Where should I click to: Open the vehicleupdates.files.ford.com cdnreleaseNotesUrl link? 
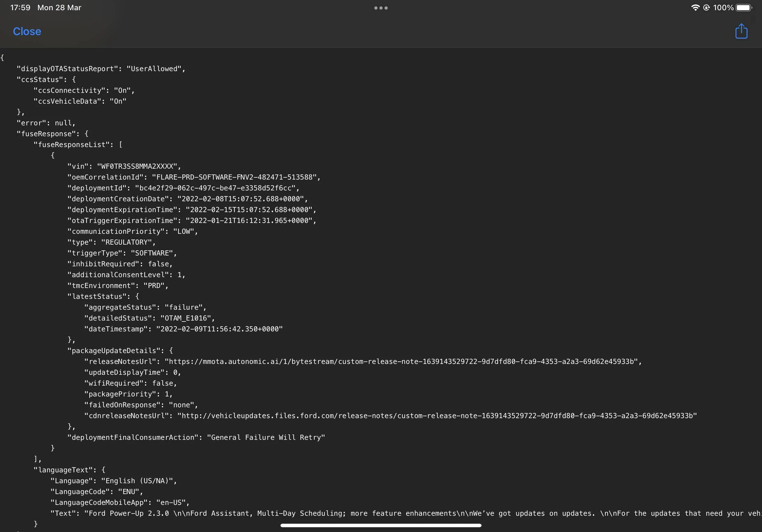(437, 416)
